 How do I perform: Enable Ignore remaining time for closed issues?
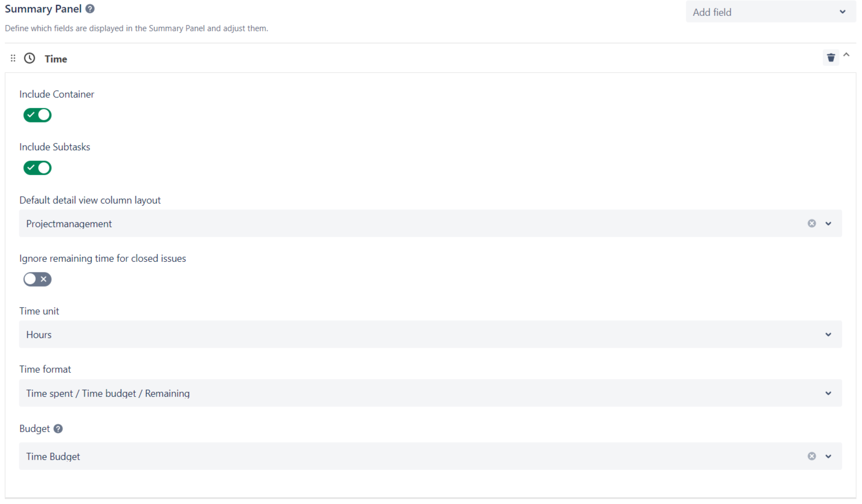tap(37, 279)
